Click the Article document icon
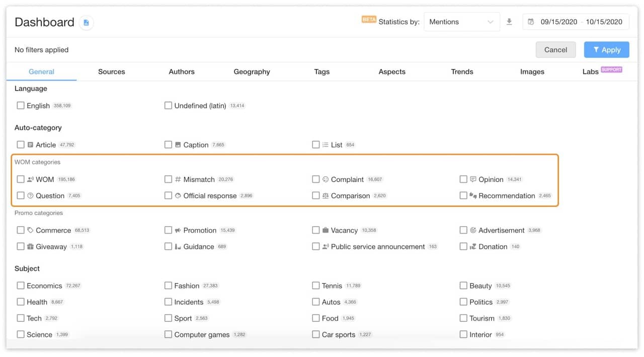Image resolution: width=644 pixels, height=357 pixels. (x=31, y=145)
